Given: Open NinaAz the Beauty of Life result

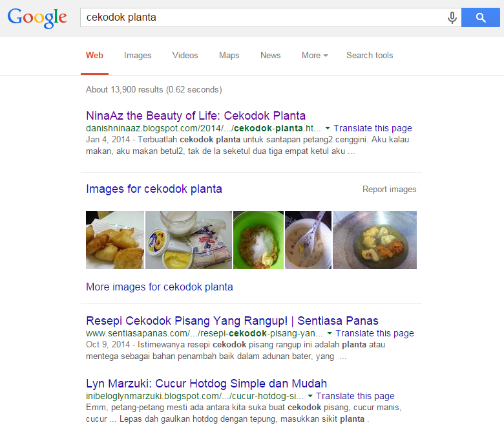Looking at the screenshot, I should (x=196, y=116).
